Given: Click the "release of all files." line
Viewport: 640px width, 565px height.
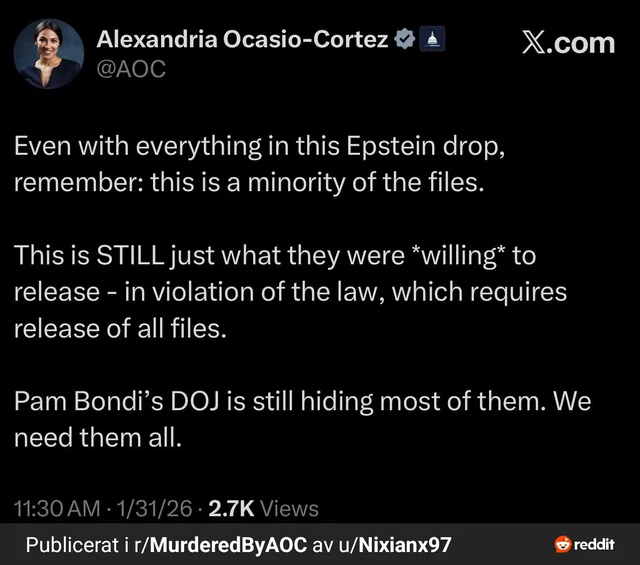Looking at the screenshot, I should tap(120, 328).
